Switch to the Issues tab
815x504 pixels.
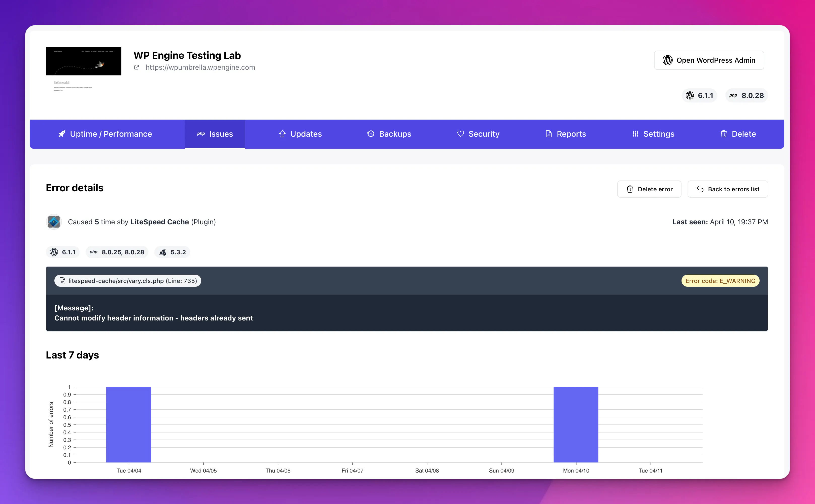pos(215,134)
